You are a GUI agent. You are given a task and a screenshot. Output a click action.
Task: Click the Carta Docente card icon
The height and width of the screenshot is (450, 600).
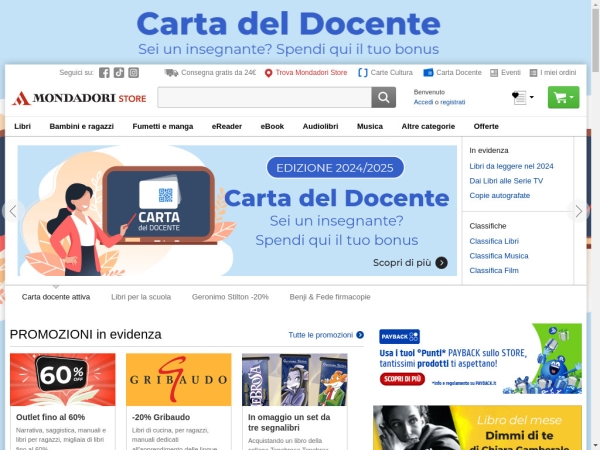pyautogui.click(x=428, y=72)
